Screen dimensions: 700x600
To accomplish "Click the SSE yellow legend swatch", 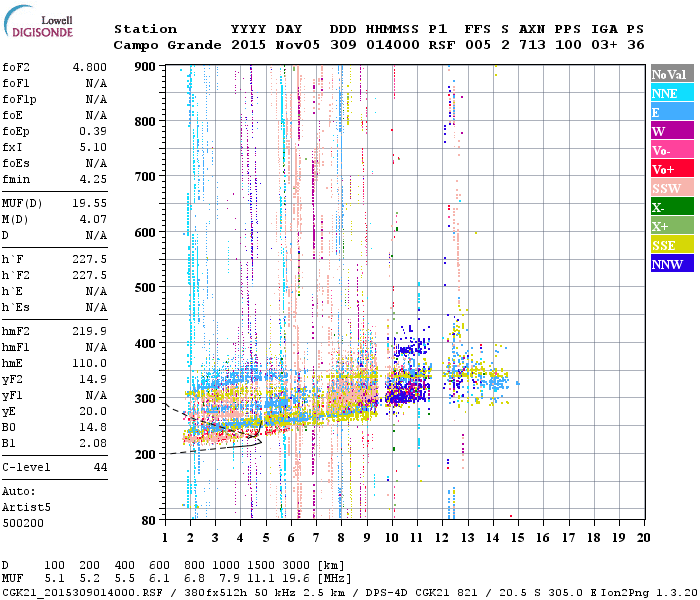I will tap(672, 245).
